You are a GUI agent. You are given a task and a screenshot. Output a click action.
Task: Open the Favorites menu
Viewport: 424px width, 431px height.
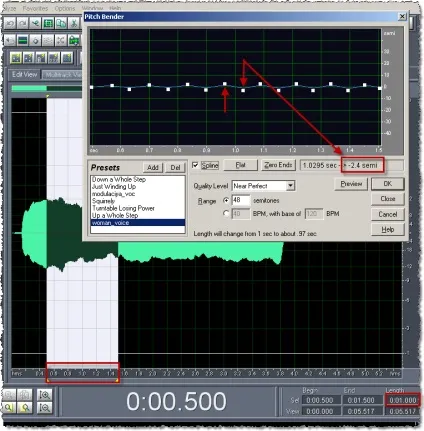[x=35, y=8]
